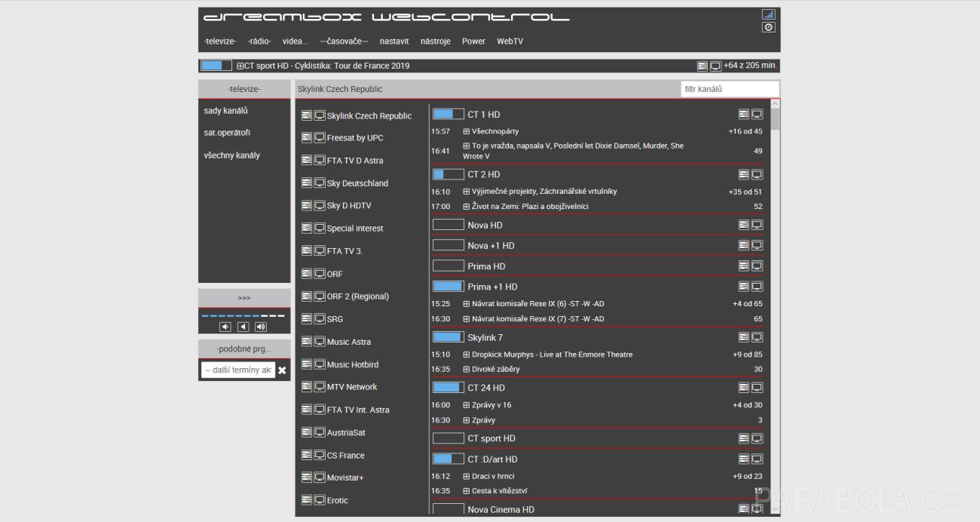This screenshot has width=980, height=522.
Task: Click TV icon next to Freesat by UPC
Action: coord(320,138)
